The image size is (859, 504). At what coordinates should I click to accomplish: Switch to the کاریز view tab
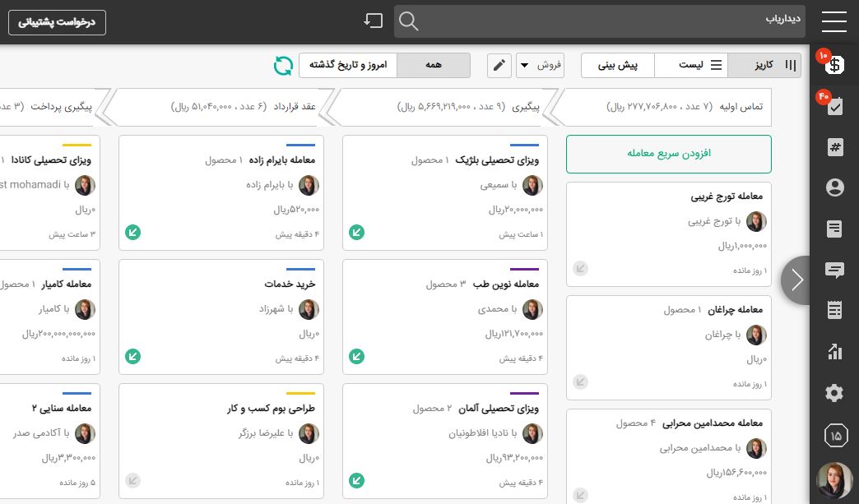764,65
